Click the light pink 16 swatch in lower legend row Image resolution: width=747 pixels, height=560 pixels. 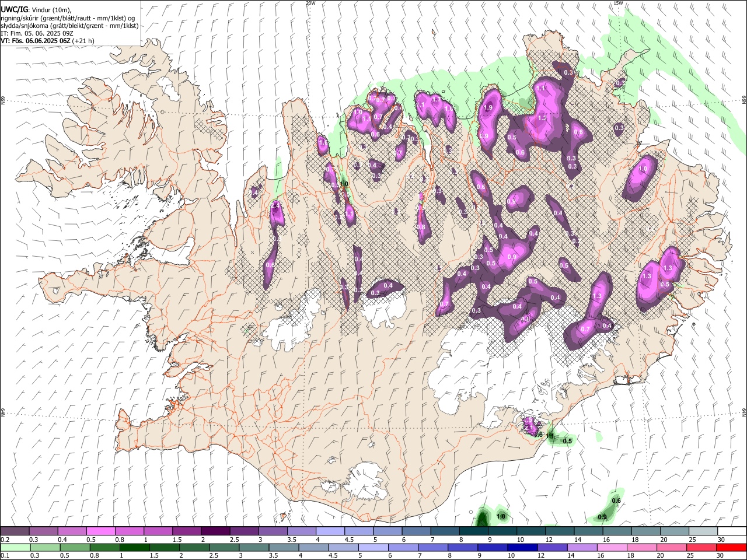tap(612, 547)
